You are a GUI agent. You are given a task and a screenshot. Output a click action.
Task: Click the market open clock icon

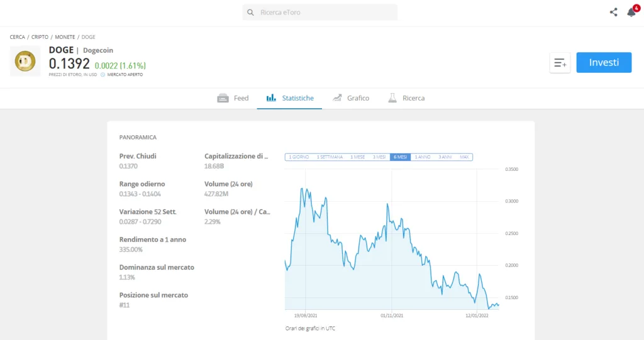pyautogui.click(x=103, y=75)
